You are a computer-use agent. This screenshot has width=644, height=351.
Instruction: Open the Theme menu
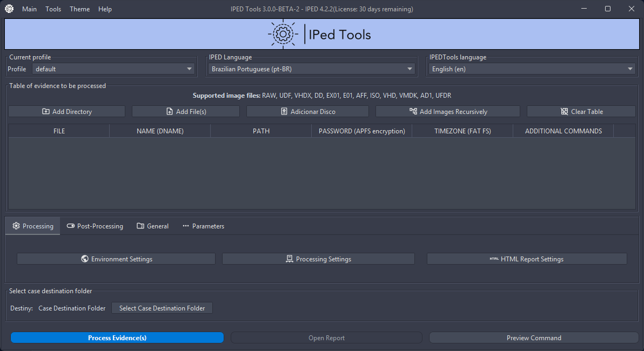click(79, 9)
